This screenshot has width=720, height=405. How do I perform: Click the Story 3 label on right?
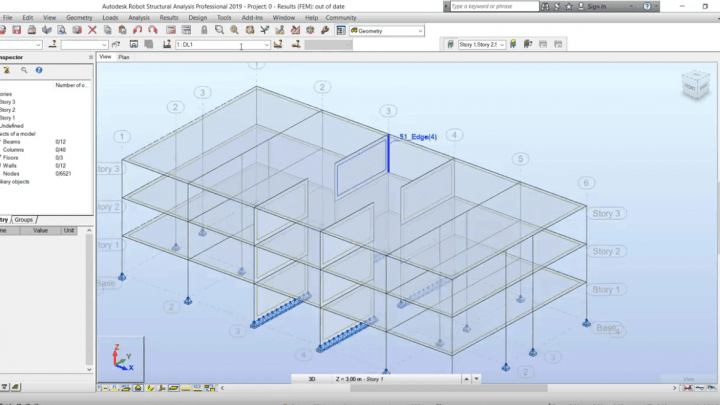point(606,214)
